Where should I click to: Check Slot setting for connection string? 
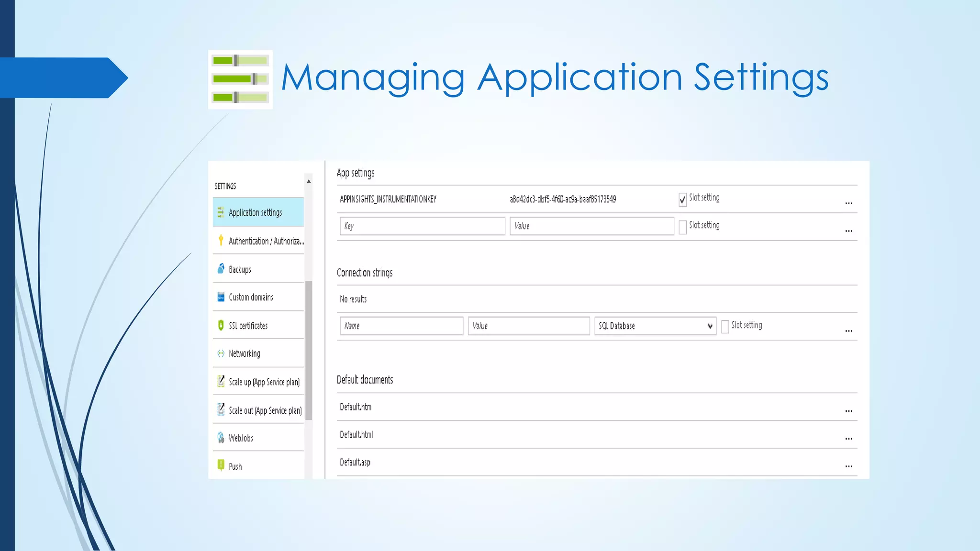[725, 327]
